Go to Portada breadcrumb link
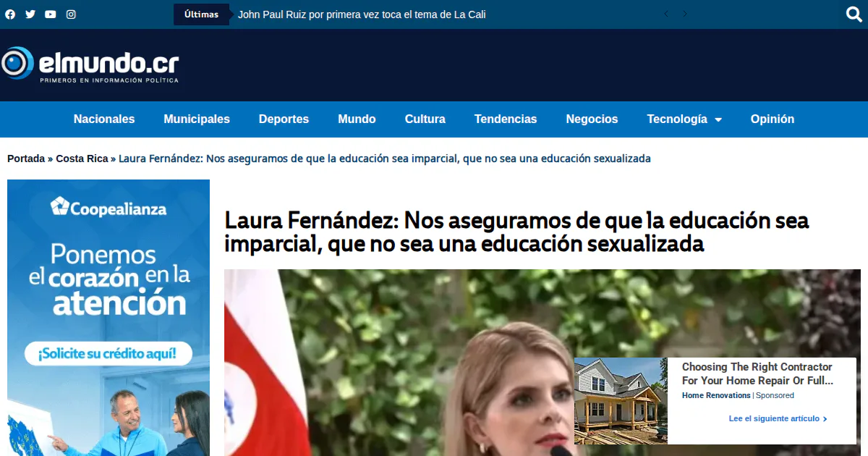 tap(26, 159)
